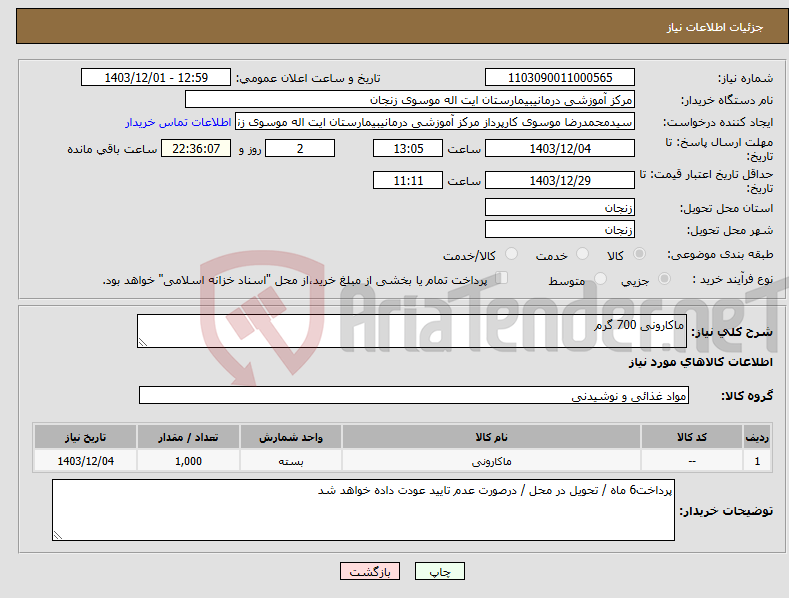Click the request creator name field
Viewport: 789px width, 598px height.
pyautogui.click(x=435, y=122)
